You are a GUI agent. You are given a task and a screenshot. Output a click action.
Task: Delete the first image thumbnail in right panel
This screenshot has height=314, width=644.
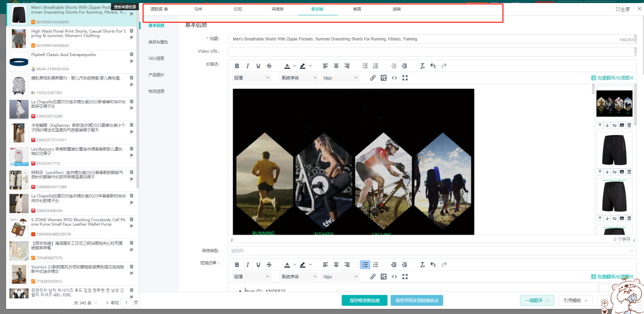629,125
